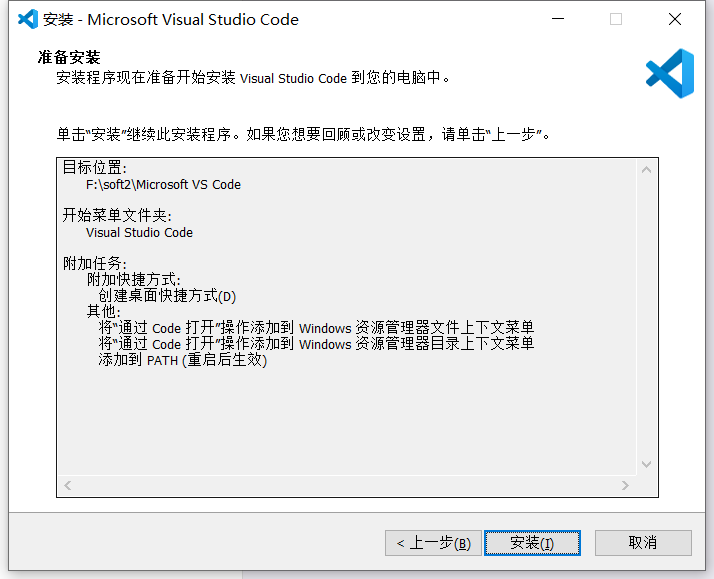The image size is (714, 579).
Task: Cancel setup with the 取消 button
Action: pyautogui.click(x=643, y=543)
